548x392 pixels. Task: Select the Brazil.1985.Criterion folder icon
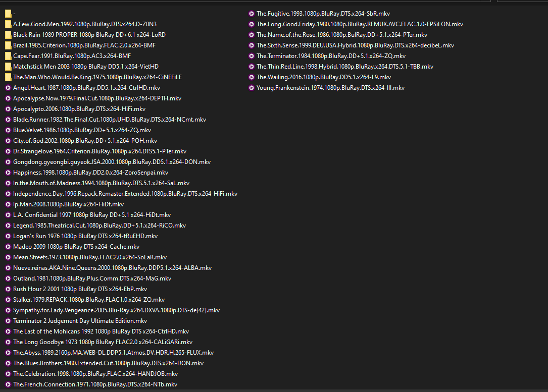pos(8,45)
